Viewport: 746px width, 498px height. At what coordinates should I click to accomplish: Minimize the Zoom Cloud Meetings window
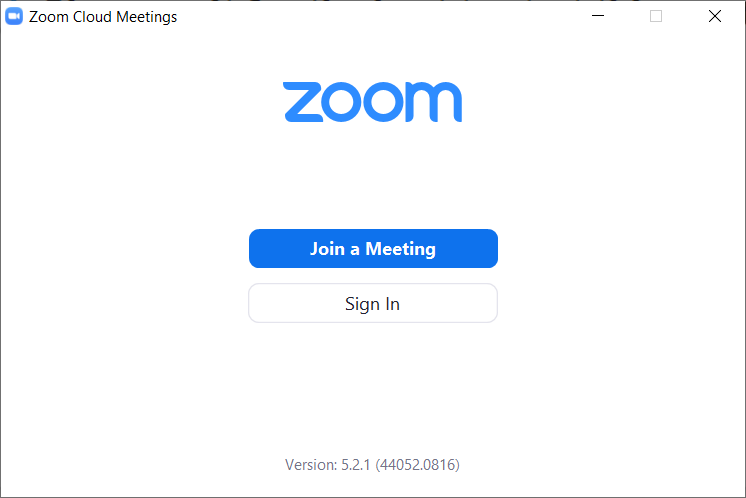[598, 16]
